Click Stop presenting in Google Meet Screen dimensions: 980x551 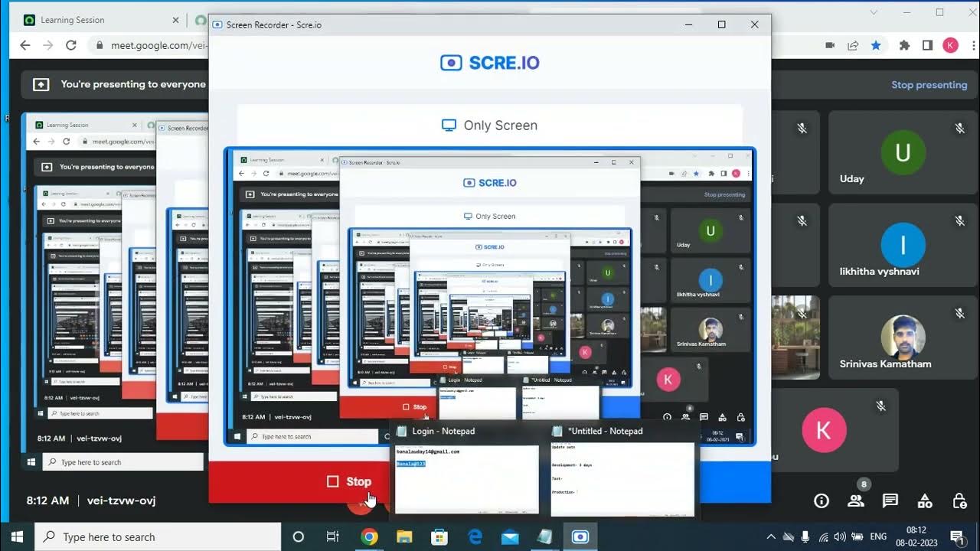pyautogui.click(x=929, y=85)
